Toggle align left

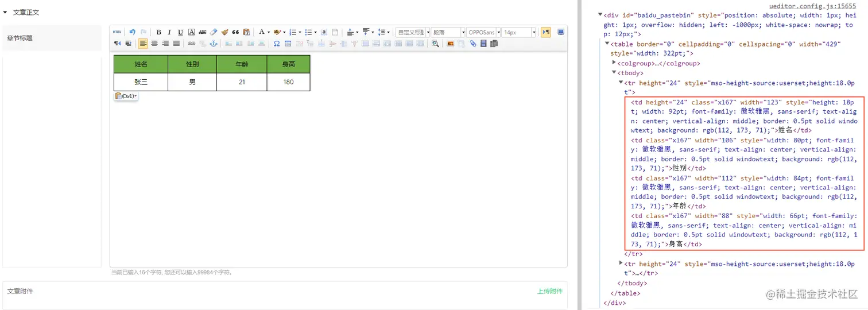click(143, 43)
